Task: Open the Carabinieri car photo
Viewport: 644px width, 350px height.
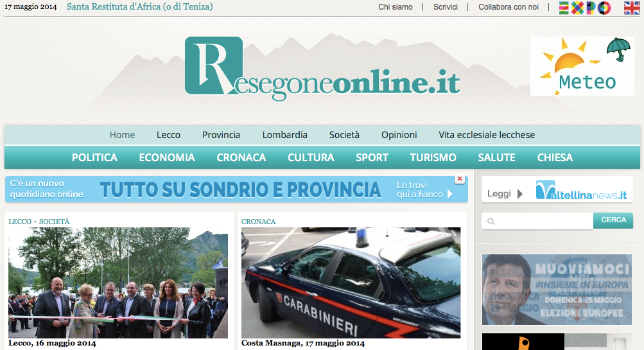Action: (x=351, y=283)
